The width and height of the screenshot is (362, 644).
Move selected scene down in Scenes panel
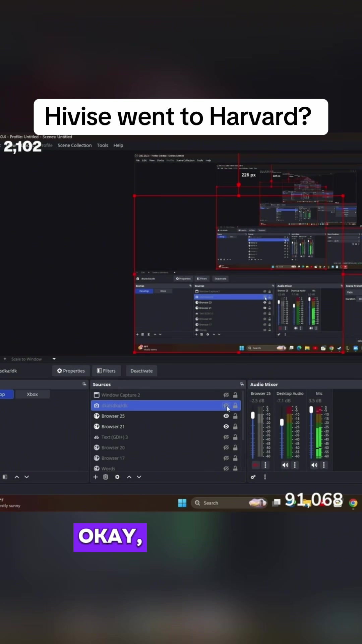tap(27, 477)
